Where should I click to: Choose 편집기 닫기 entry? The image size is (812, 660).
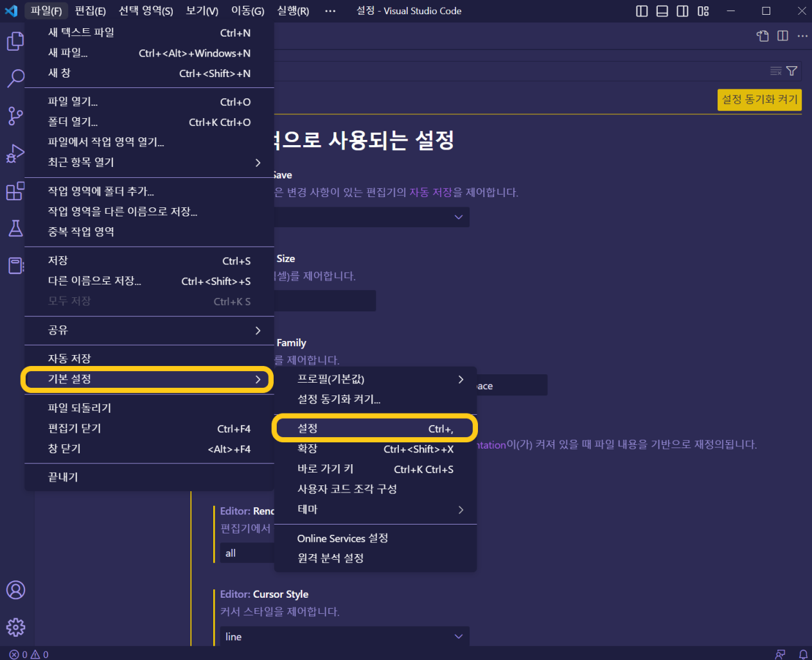pyautogui.click(x=149, y=428)
